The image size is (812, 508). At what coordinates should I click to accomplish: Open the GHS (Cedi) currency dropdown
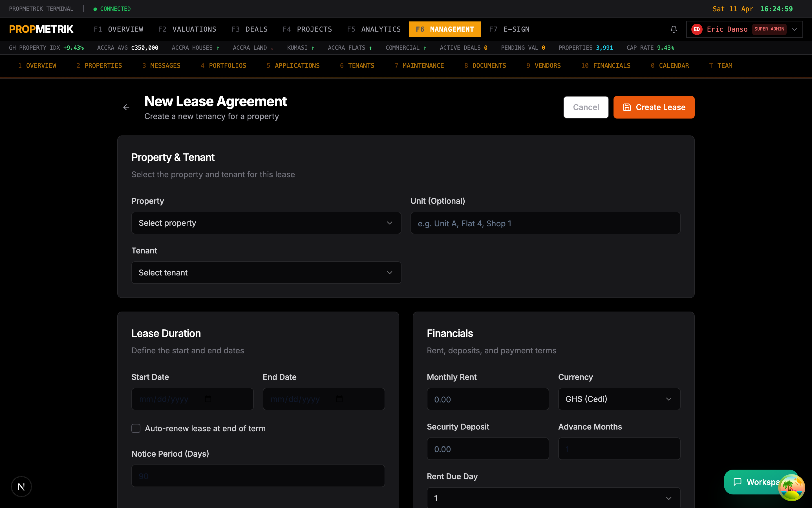(619, 399)
